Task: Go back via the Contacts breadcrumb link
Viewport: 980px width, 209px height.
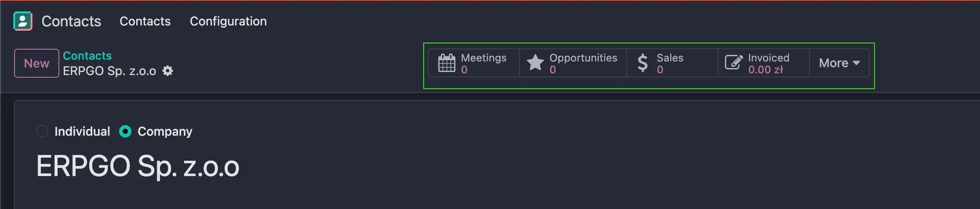Action: [87, 56]
